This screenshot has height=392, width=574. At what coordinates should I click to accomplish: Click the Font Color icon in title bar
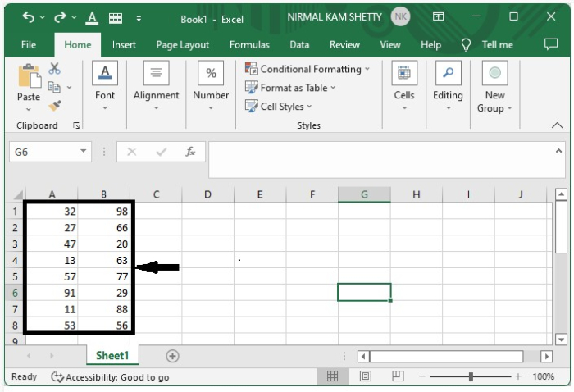pyautogui.click(x=92, y=18)
